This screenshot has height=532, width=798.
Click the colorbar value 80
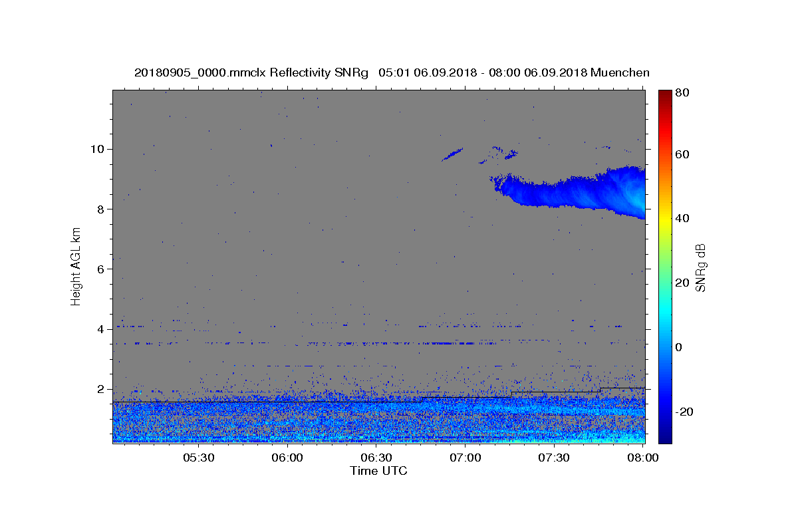click(682, 92)
